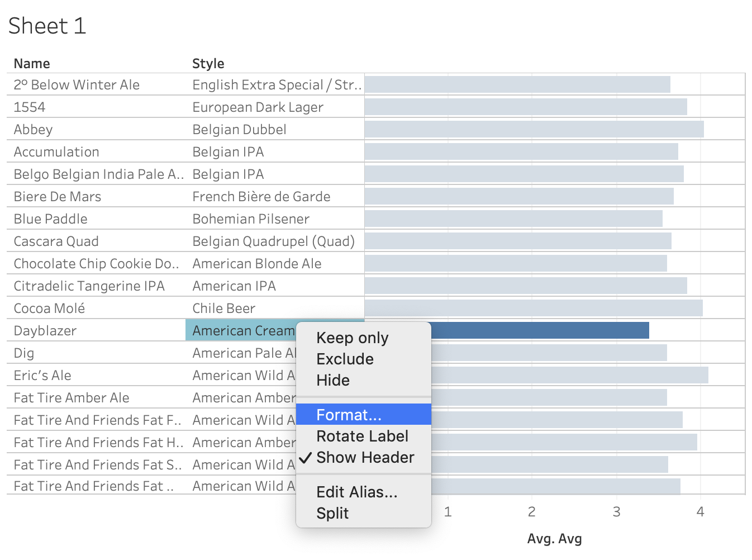Choose Keep only from context menu
The image size is (752, 560).
coord(363,338)
